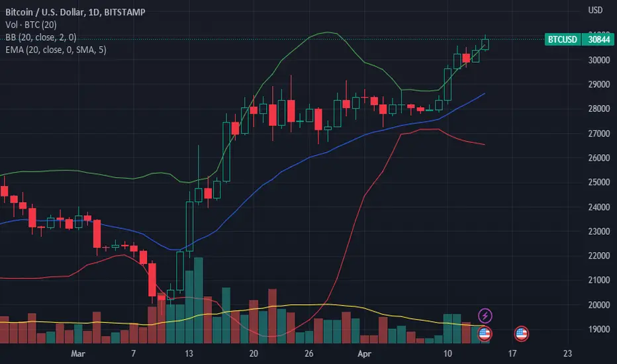Select the Vol · BTC (20) indicator legend
Viewport: 617px width, 364px height.
[31, 24]
